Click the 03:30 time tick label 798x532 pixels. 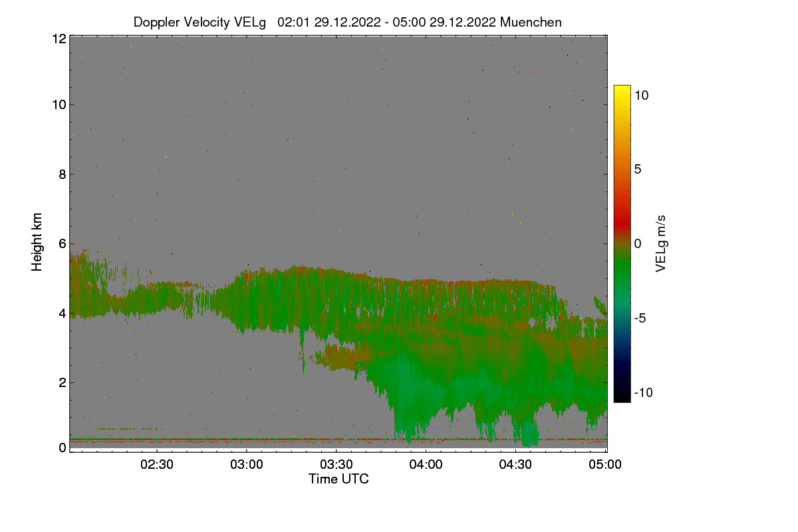point(337,465)
